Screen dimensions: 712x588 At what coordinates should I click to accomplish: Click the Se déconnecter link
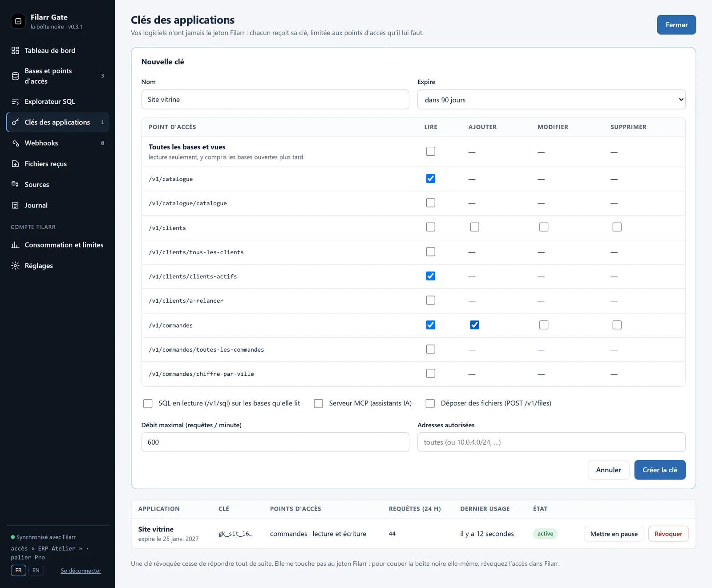81,571
